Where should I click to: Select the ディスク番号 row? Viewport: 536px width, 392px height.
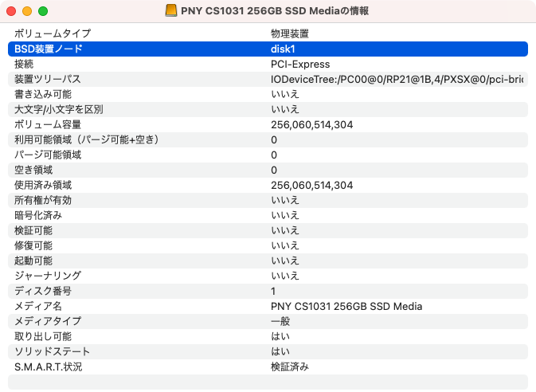[268, 291]
